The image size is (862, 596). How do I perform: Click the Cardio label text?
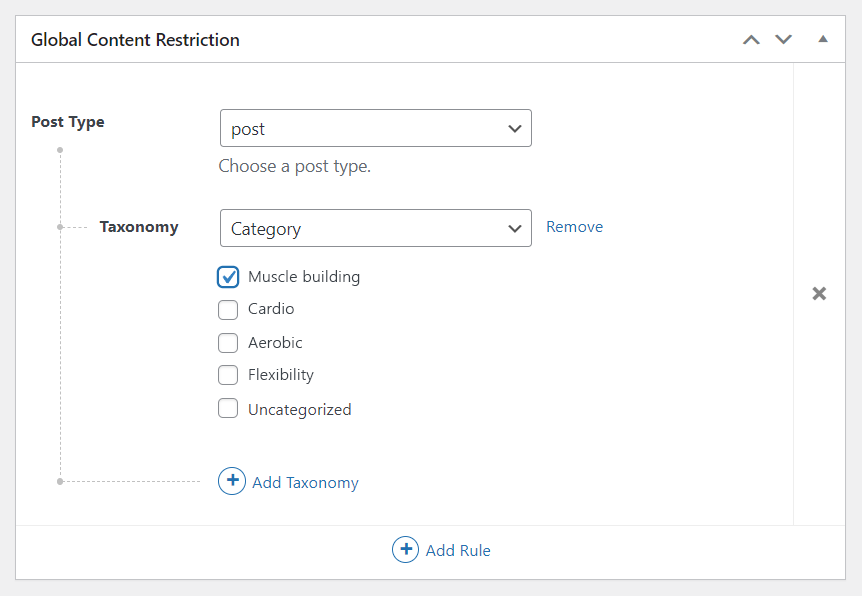click(x=271, y=309)
